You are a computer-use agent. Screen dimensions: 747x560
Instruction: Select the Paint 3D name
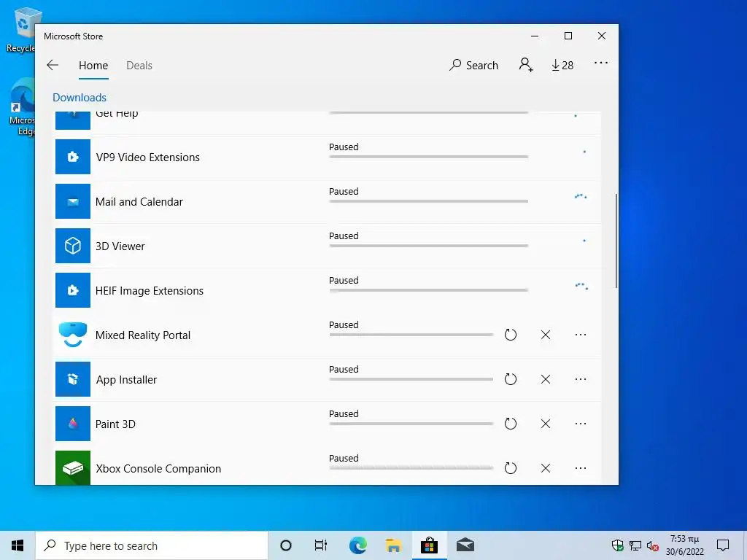pos(115,424)
